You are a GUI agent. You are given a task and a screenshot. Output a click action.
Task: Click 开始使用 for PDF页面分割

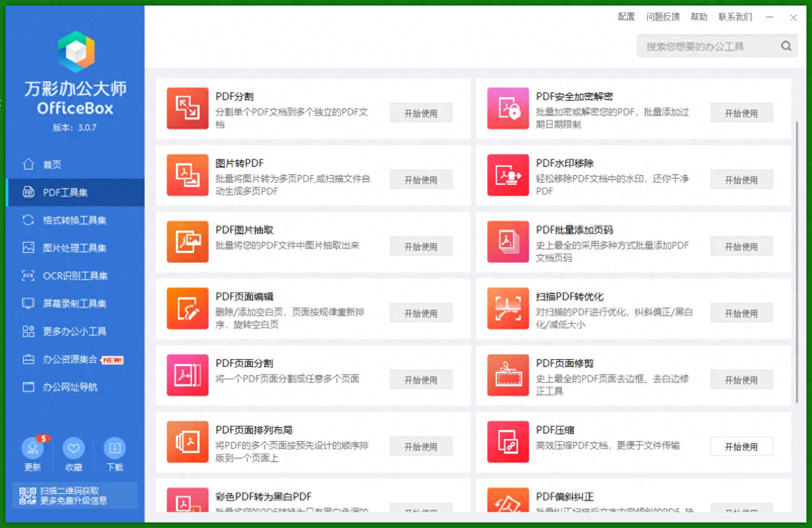pyautogui.click(x=421, y=380)
